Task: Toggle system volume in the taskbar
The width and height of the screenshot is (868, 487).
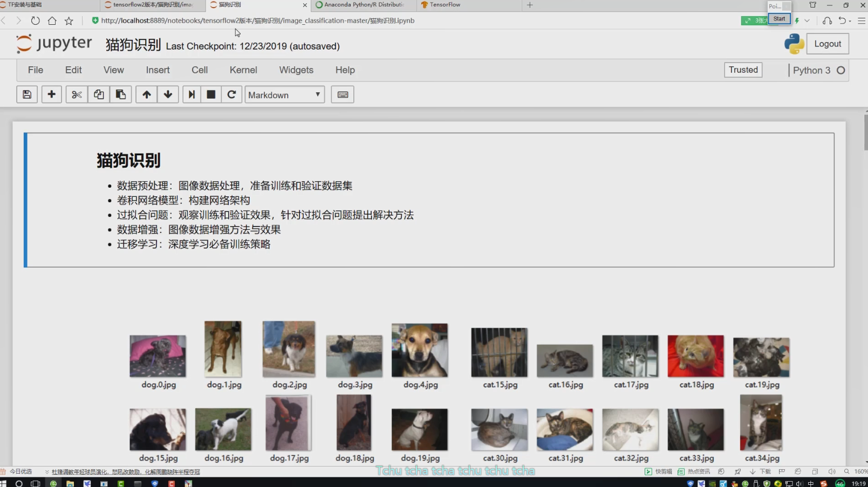Action: [x=799, y=483]
